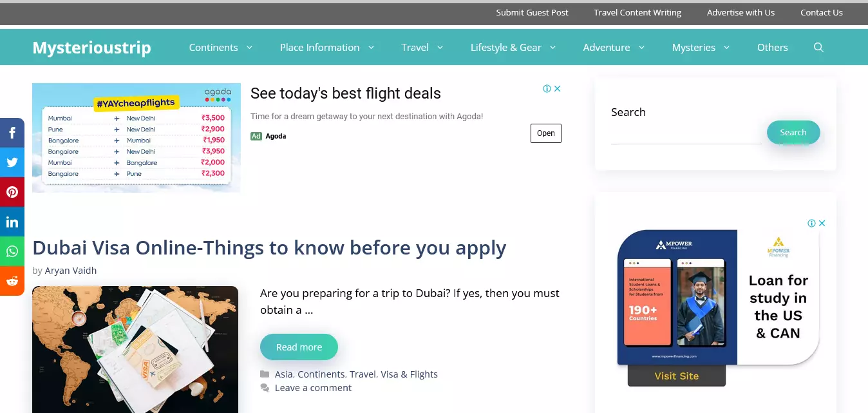Close the Agoda flight ad
The width and height of the screenshot is (868, 413).
tap(558, 88)
